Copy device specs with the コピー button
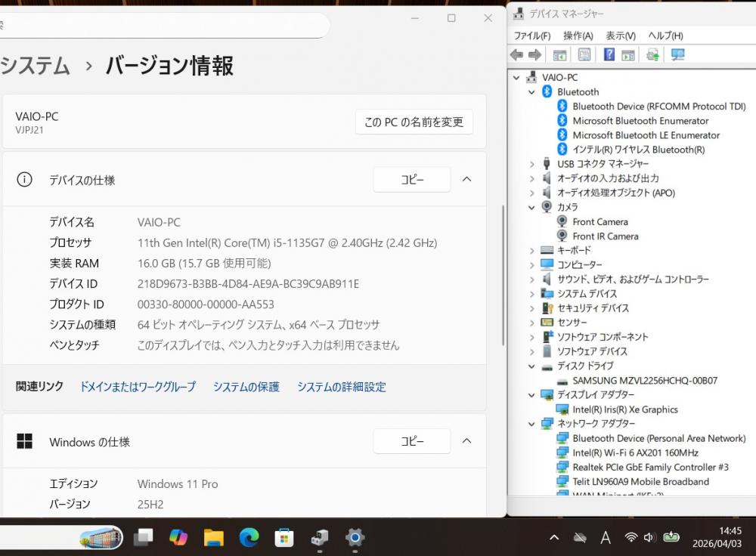Image resolution: width=756 pixels, height=556 pixels. pos(411,180)
